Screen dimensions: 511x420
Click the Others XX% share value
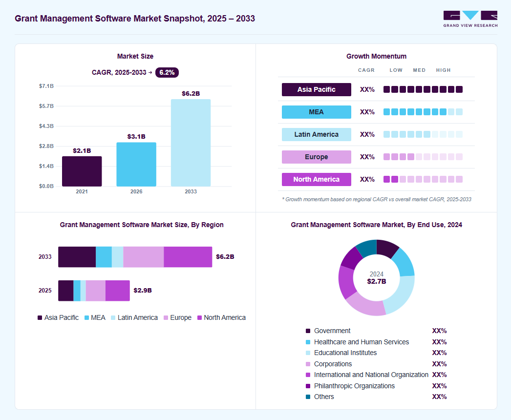(x=439, y=397)
